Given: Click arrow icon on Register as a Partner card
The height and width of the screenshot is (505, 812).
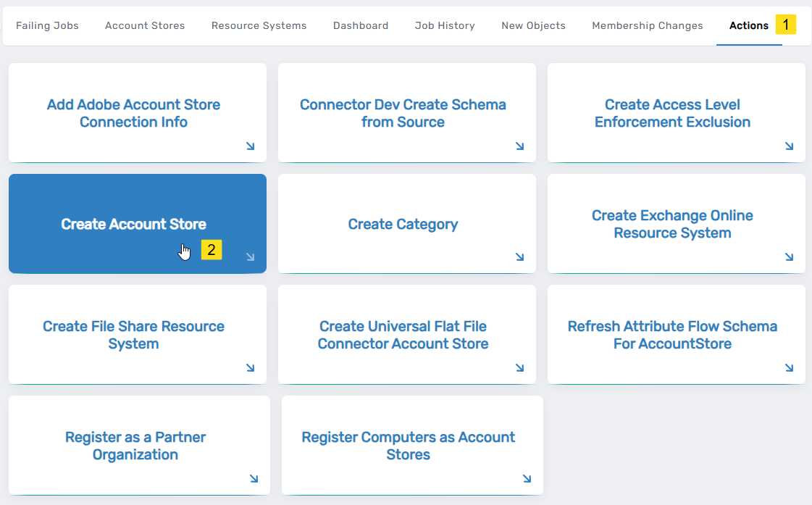Looking at the screenshot, I should coord(254,479).
